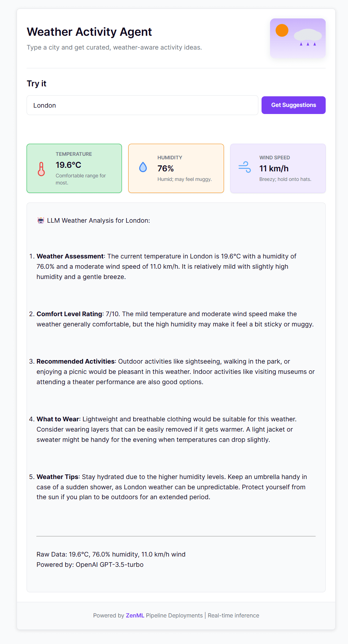Click the Recommended Activities heading
Viewport: 348px width, 644px height.
(x=75, y=361)
